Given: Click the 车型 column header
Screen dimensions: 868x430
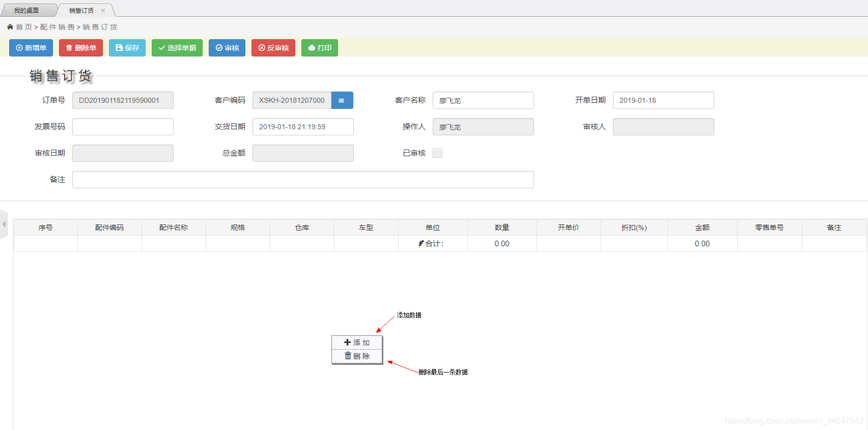Looking at the screenshot, I should 366,227.
